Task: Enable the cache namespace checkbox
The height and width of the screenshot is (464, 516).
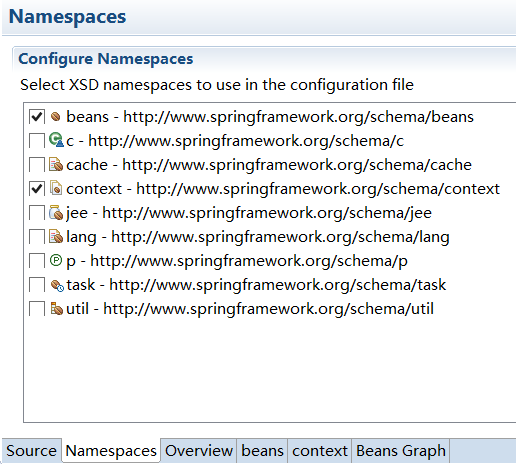Action: [x=37, y=164]
